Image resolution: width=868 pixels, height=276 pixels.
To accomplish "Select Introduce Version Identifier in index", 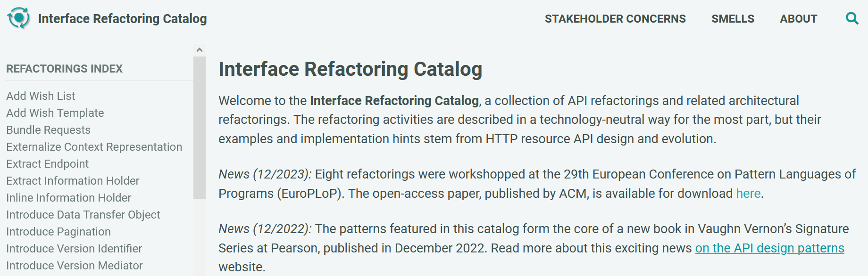I will (75, 249).
